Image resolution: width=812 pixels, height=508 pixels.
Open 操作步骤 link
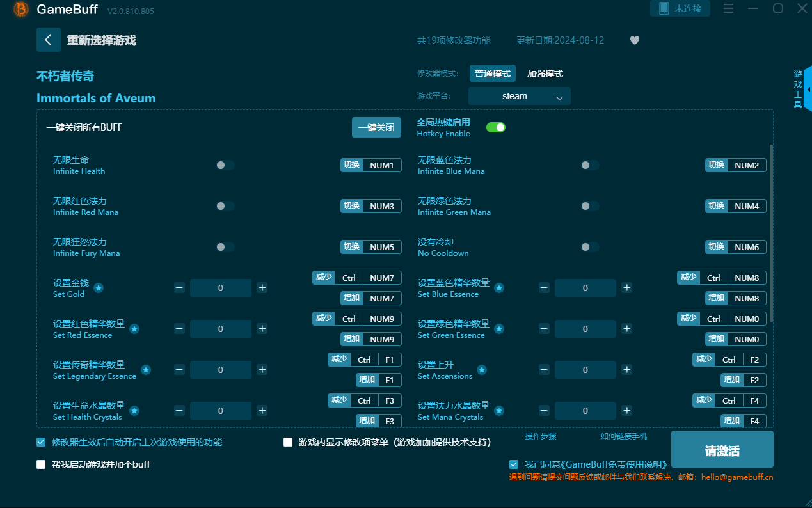point(541,436)
